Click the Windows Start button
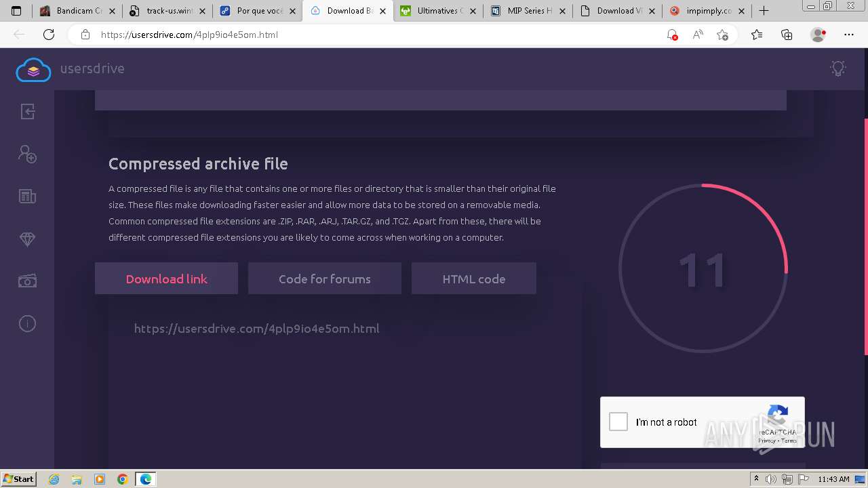The width and height of the screenshot is (868, 488). (x=19, y=479)
